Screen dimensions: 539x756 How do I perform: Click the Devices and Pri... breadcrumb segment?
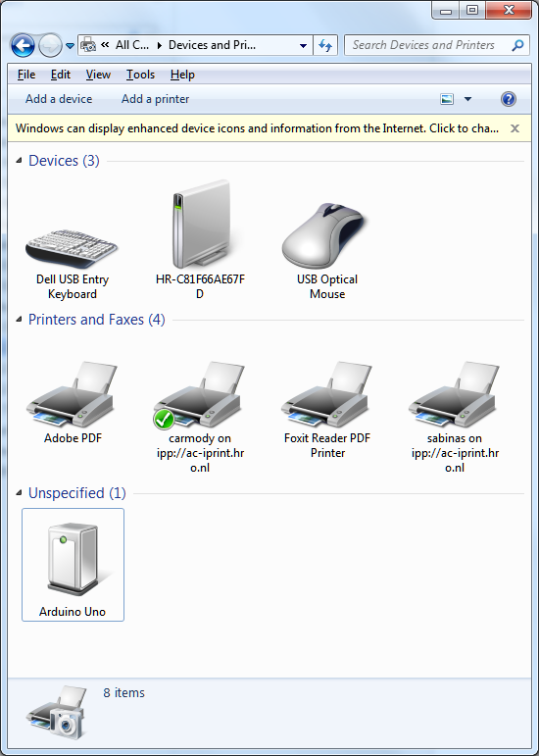click(212, 45)
